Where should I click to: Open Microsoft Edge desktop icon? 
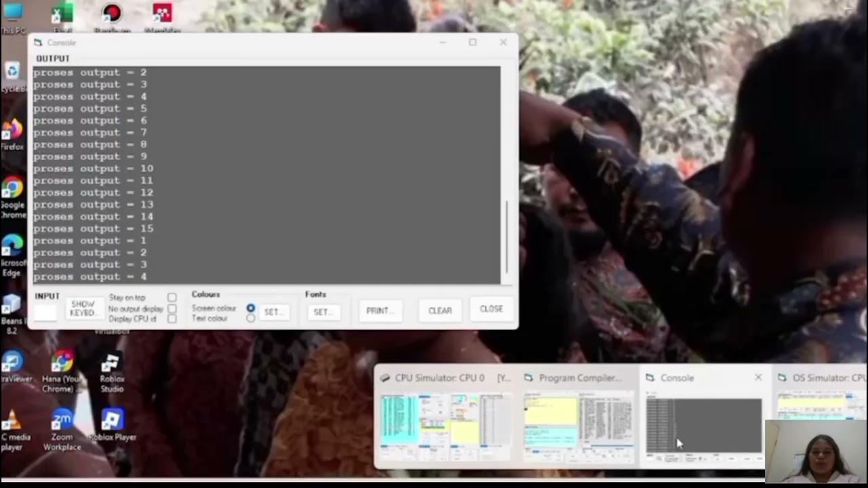[x=12, y=255]
